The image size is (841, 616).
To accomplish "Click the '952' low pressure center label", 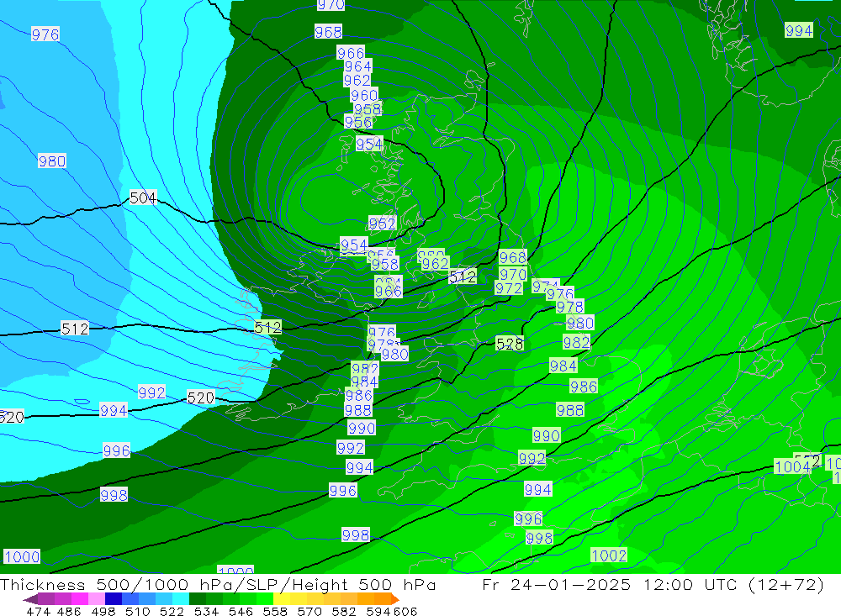I will (383, 223).
